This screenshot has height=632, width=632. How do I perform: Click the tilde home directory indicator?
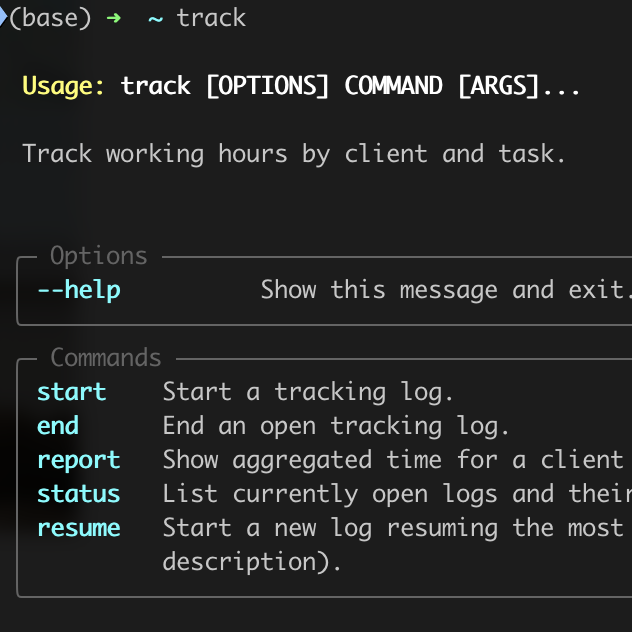point(156,19)
